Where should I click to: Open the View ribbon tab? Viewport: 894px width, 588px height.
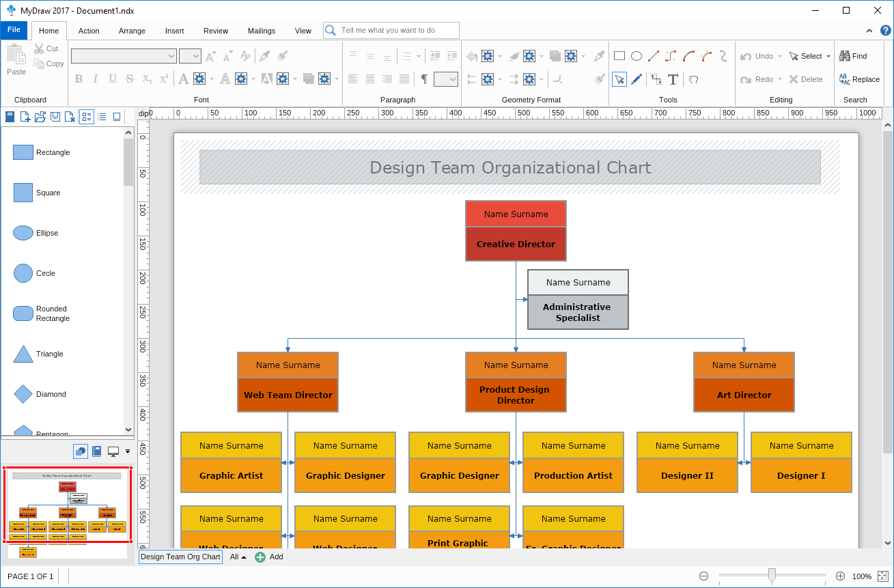point(303,31)
